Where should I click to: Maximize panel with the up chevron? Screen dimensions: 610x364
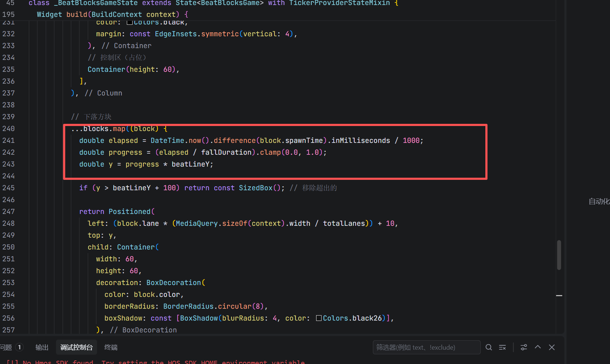pyautogui.click(x=538, y=347)
